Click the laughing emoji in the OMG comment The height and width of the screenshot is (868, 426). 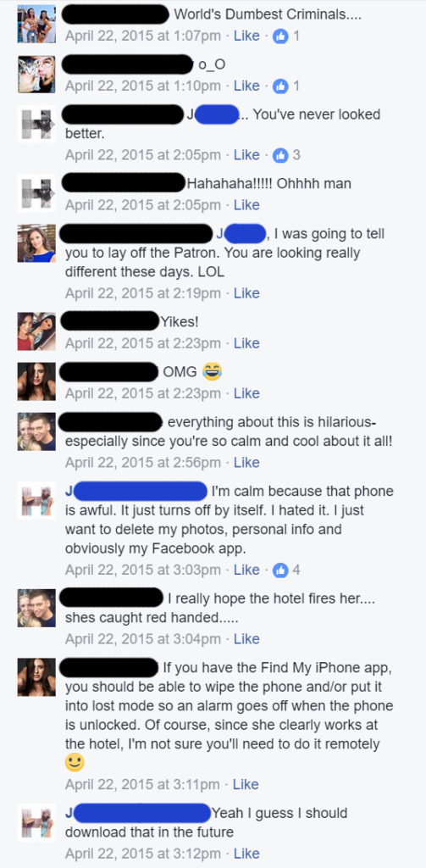(211, 372)
